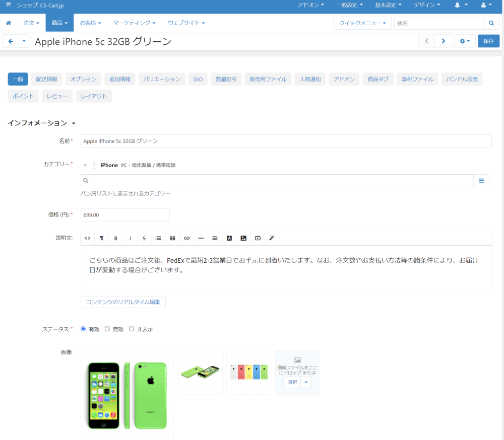The image size is (504, 440).
Task: Click コンテンツのリアルタイム編集 button
Action: 123,302
